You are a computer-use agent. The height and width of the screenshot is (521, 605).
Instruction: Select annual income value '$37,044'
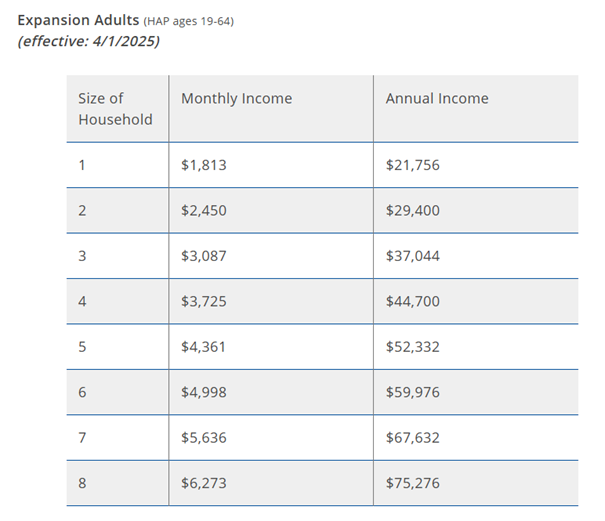click(412, 256)
